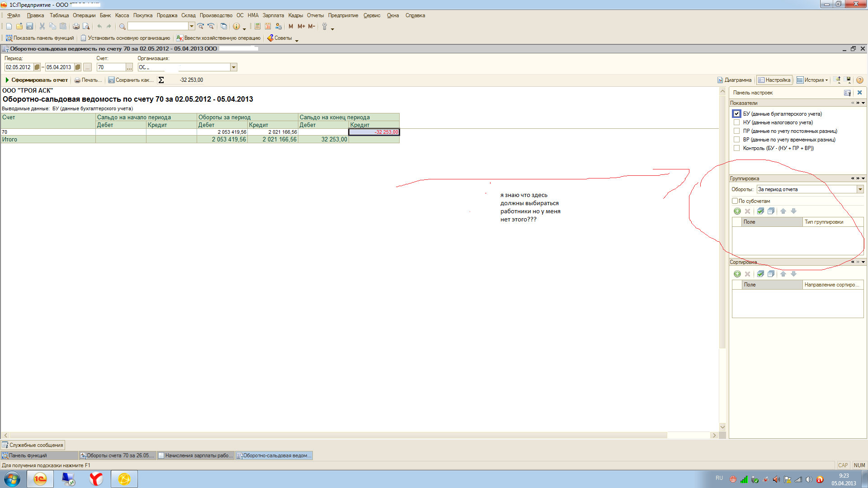Check Контроль (БУ - (НУ + ПР + ВР))
Screen dimensions: 868x488
[x=736, y=148]
